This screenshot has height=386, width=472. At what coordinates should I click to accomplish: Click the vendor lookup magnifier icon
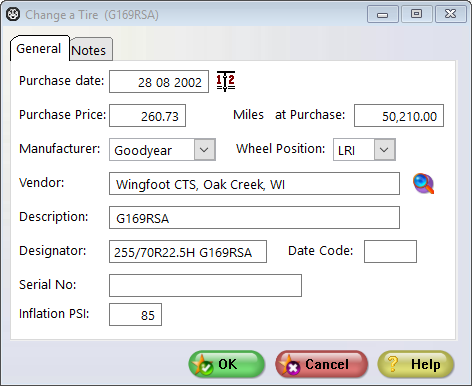click(423, 183)
